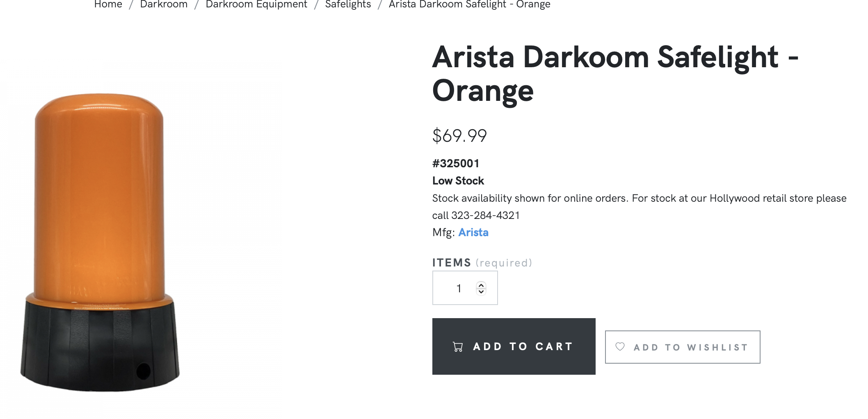Screen dimensions: 868x419
Task: Go to Home via breadcrumb
Action: point(108,5)
